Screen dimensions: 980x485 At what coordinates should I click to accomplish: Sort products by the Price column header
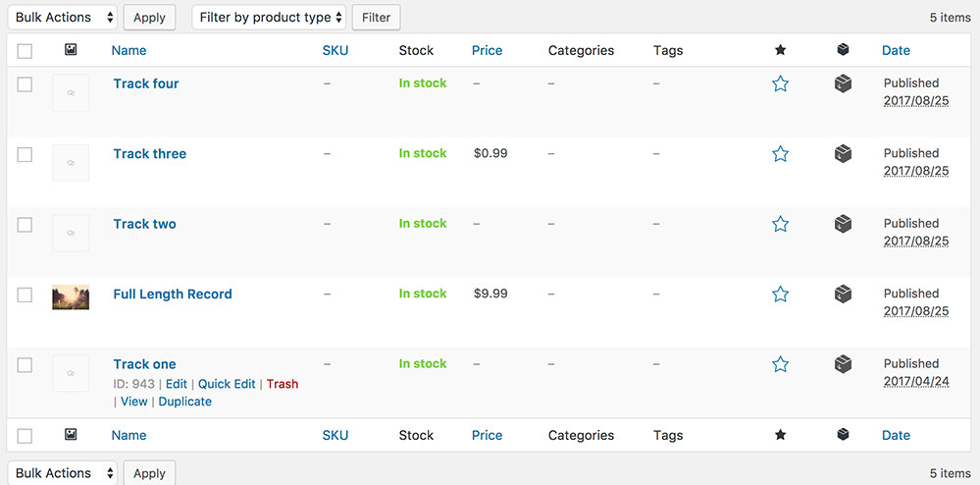(x=487, y=51)
